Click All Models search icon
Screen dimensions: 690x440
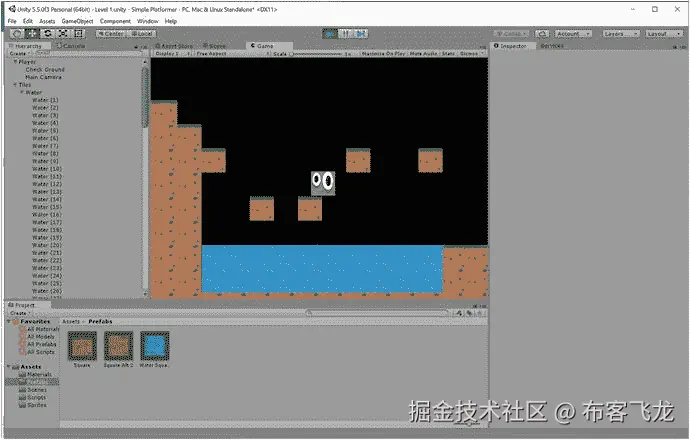tap(22, 337)
